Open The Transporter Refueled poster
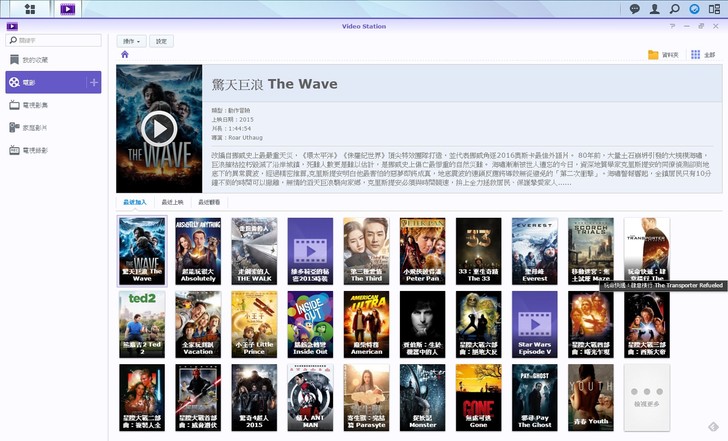 click(647, 251)
